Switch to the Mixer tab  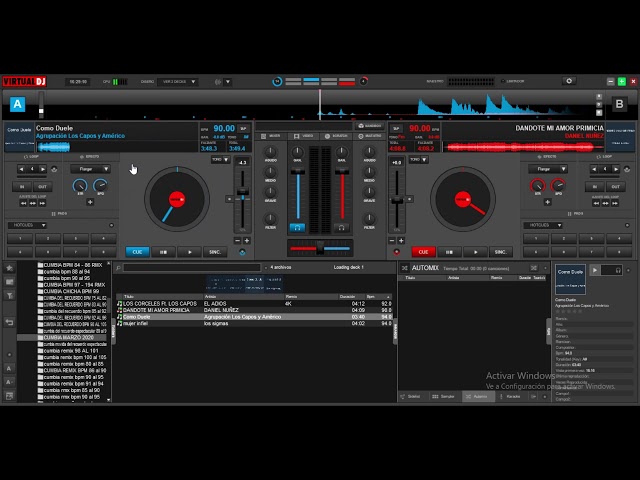tap(271, 136)
